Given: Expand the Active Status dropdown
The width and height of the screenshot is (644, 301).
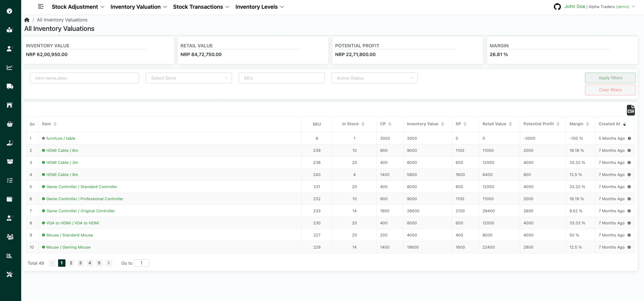Looking at the screenshot, I should click(x=374, y=78).
